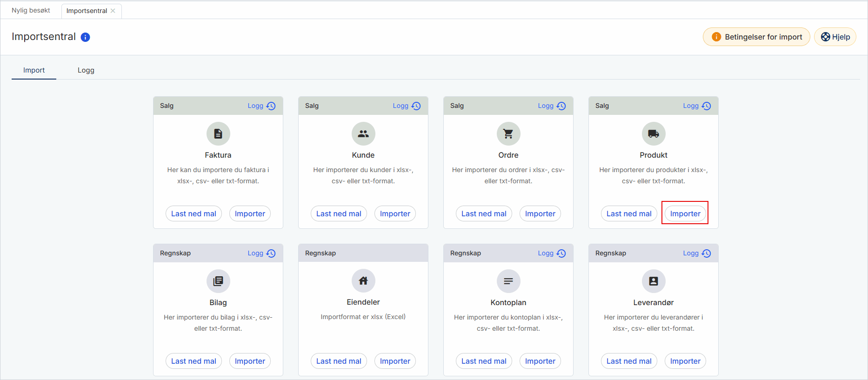Open the Kunde card Logg history
This screenshot has height=380, width=868.
tap(407, 106)
